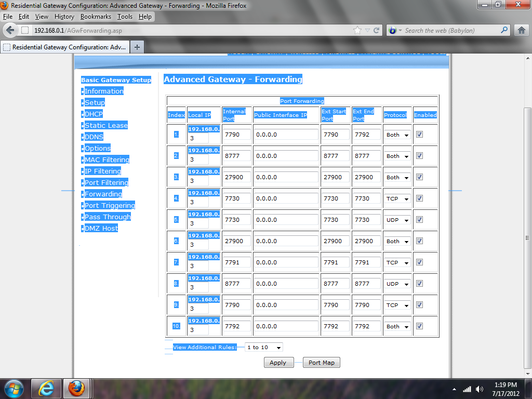Open the Windows Start menu
532x399 pixels.
(14, 388)
